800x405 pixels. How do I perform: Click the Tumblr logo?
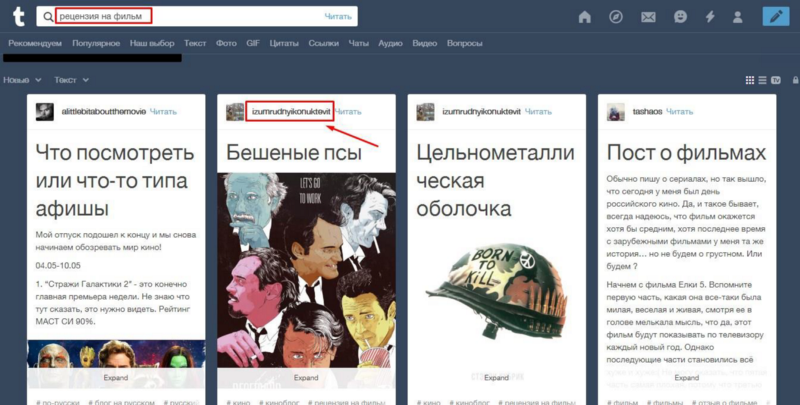16,17
